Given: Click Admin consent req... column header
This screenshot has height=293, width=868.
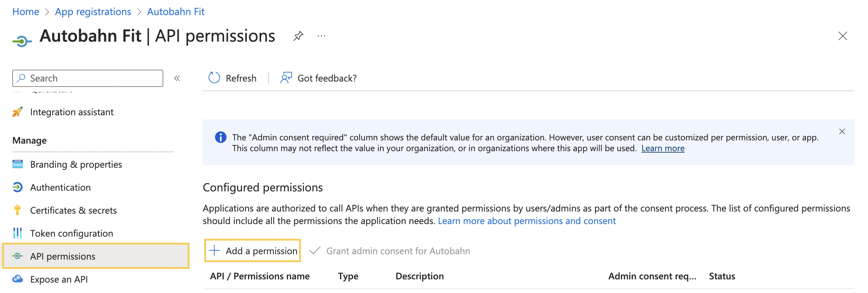Looking at the screenshot, I should [x=652, y=276].
